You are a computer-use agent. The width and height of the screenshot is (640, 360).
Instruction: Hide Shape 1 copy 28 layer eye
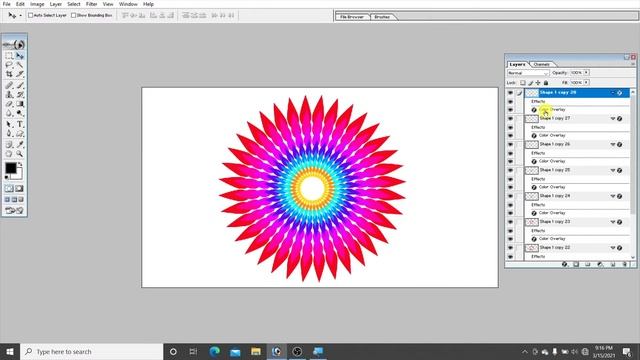[510, 93]
